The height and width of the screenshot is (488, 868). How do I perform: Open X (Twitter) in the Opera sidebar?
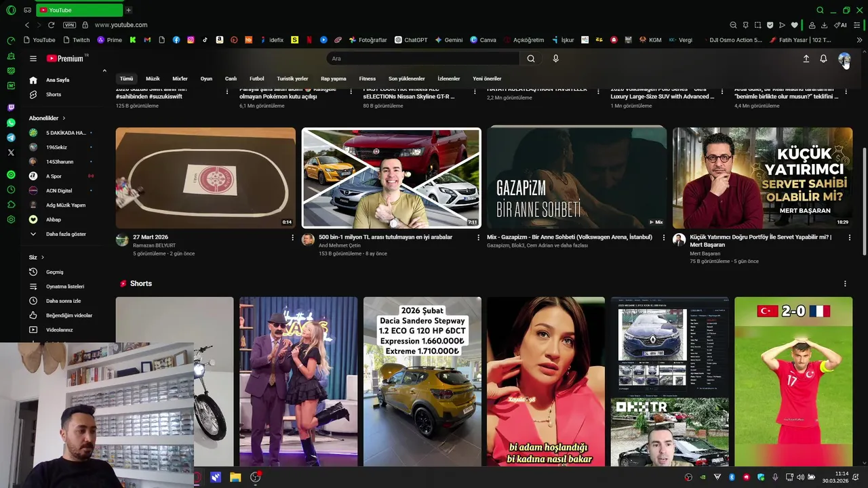[11, 152]
